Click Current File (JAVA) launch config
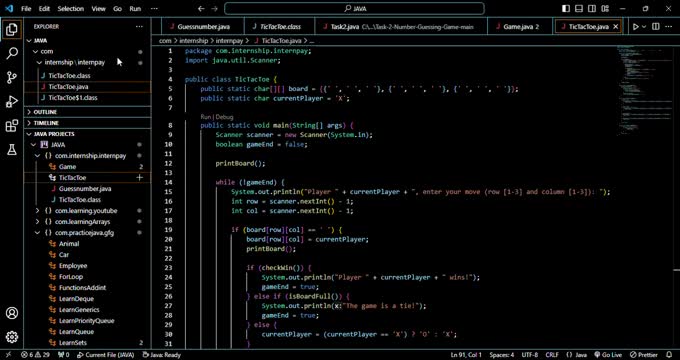 105,355
